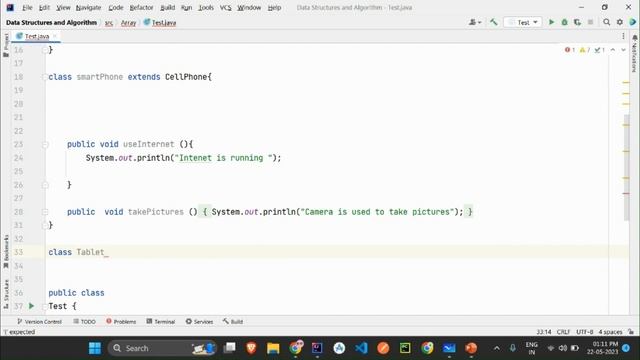Click the 33:14 caret position in status bar
The width and height of the screenshot is (640, 360).
tap(544, 332)
